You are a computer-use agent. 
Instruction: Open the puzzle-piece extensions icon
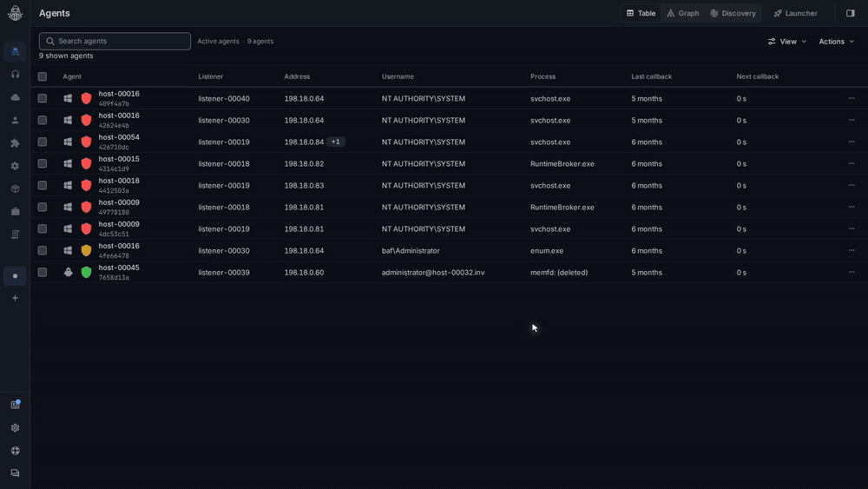coord(15,143)
